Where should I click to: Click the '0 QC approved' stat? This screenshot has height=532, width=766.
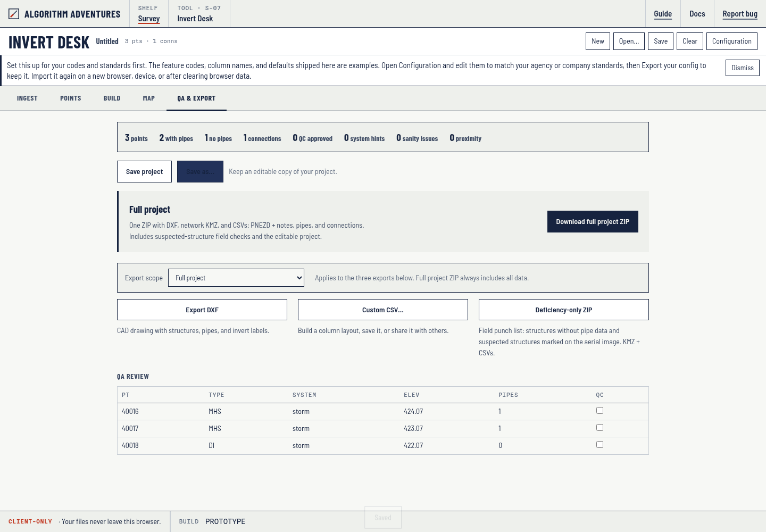pos(312,138)
